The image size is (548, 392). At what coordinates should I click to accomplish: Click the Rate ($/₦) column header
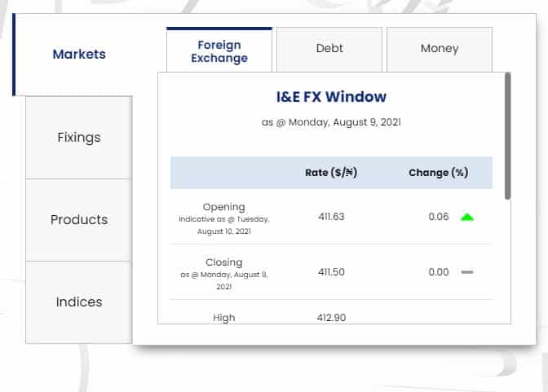(331, 173)
